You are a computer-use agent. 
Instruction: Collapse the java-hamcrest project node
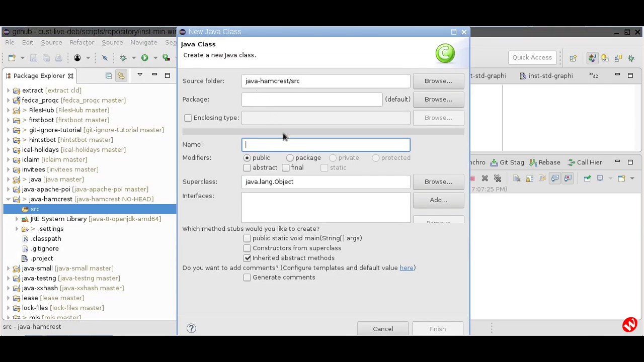[x=8, y=199]
